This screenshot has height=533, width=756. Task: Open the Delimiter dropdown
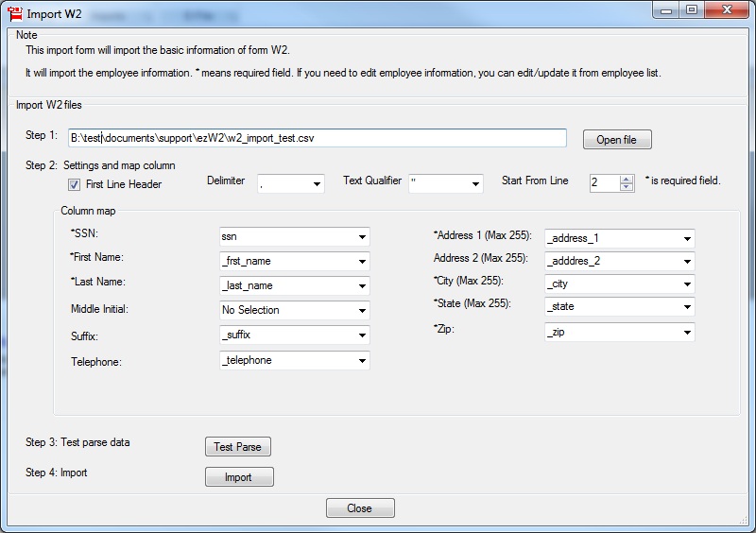(315, 183)
